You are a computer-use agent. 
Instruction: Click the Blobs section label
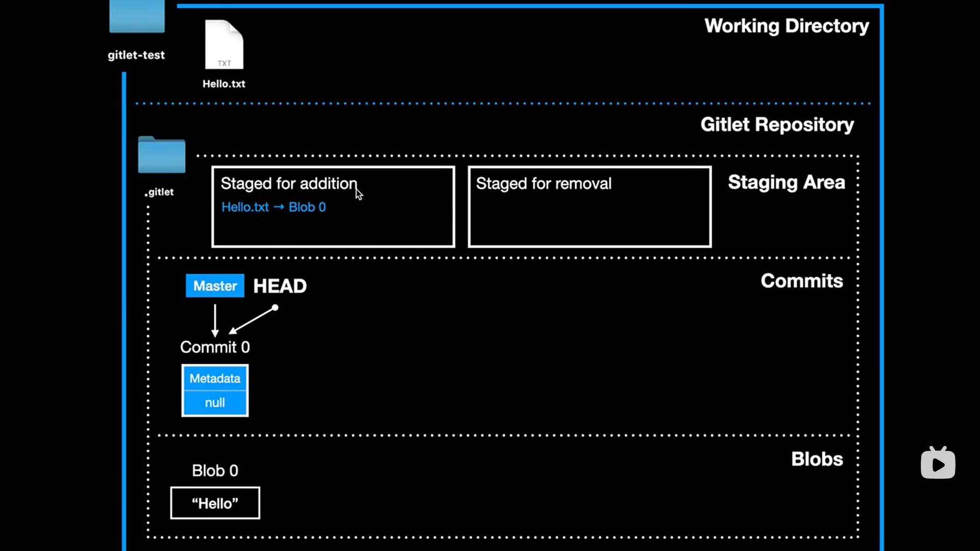click(817, 459)
